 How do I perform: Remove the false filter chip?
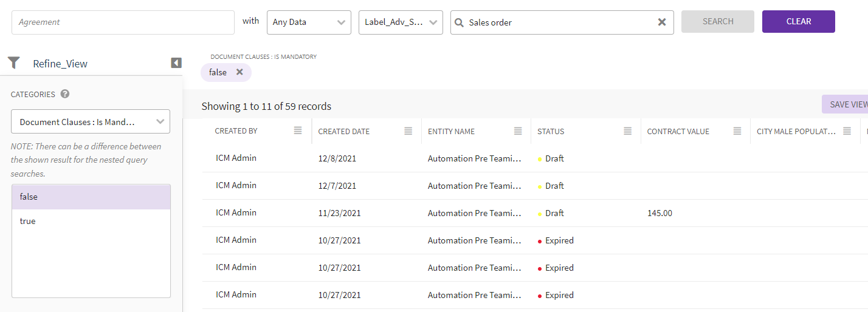239,72
